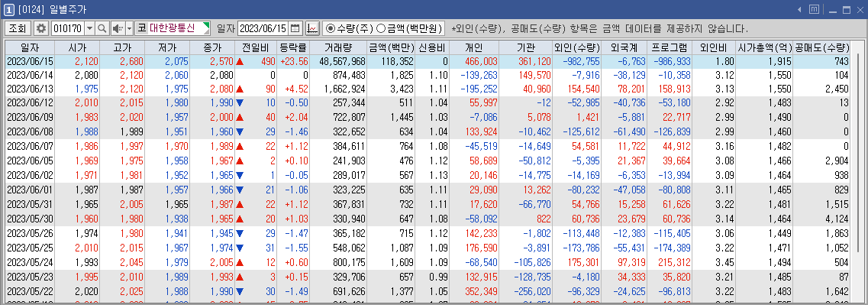Click the date field 2023/06/15
This screenshot has height=305, width=868.
tap(263, 28)
